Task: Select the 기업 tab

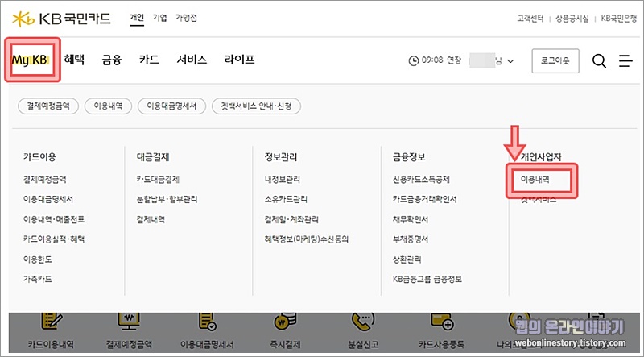Action: tap(159, 18)
